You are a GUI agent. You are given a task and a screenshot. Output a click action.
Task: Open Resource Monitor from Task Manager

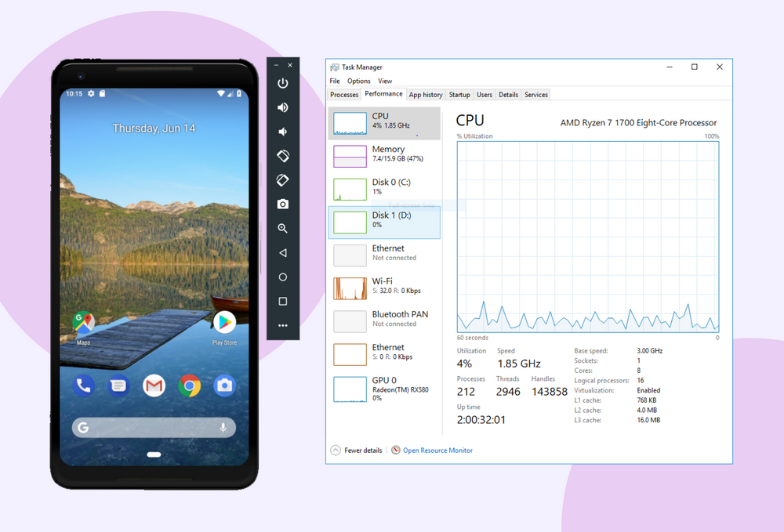pyautogui.click(x=437, y=450)
